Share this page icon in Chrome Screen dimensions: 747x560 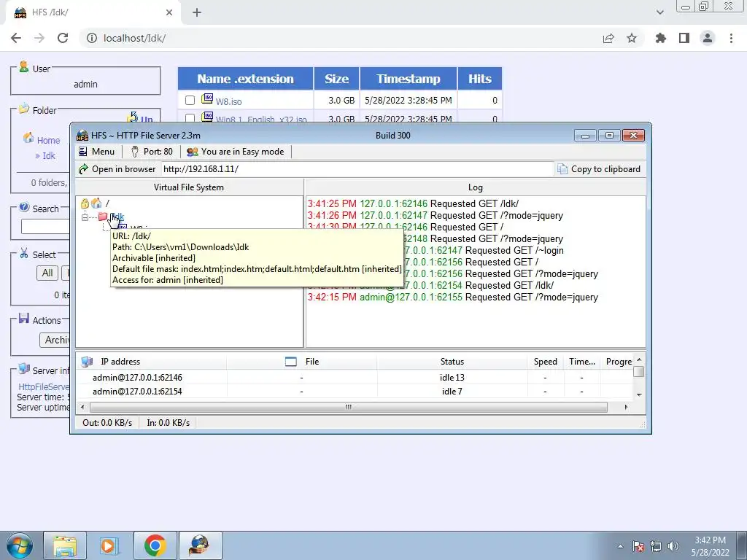point(608,38)
